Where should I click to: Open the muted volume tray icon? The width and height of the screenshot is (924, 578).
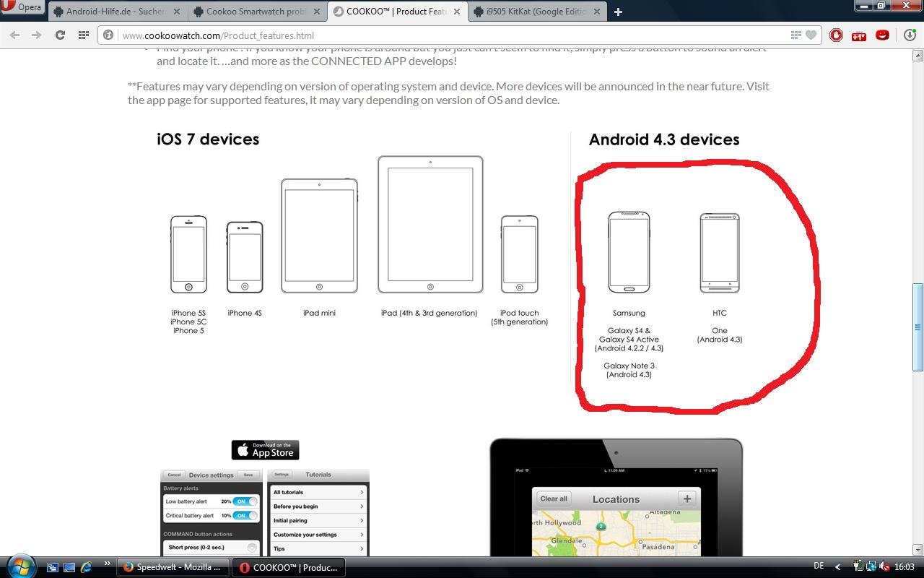tap(885, 567)
